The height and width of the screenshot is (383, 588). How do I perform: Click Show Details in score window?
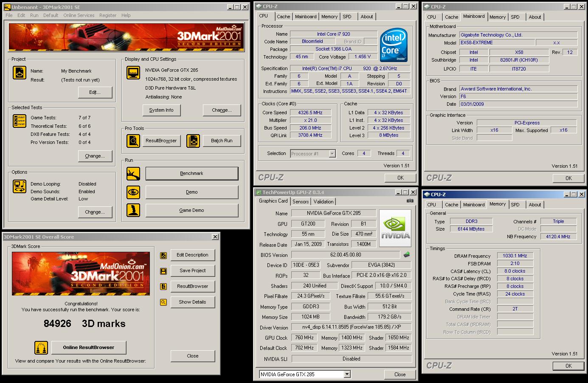(192, 302)
